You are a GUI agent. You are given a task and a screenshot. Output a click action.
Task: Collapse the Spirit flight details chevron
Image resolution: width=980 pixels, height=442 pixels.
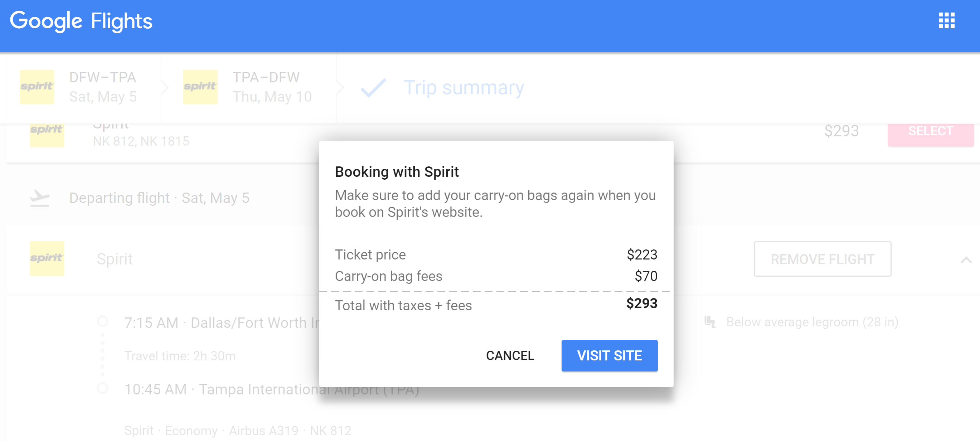pyautogui.click(x=966, y=260)
